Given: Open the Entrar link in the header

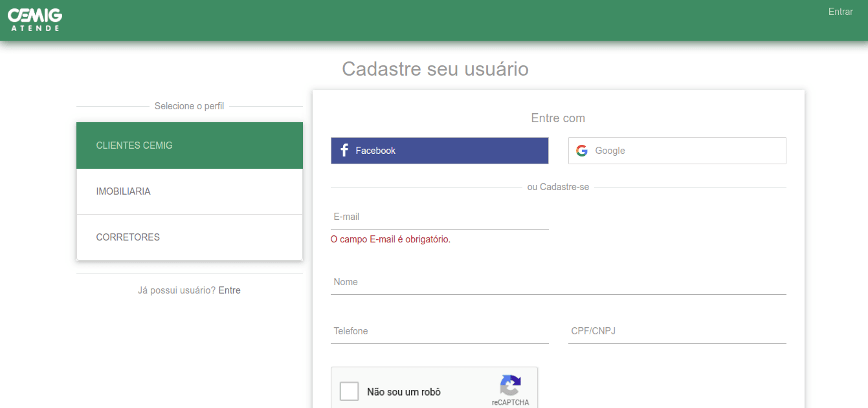Looking at the screenshot, I should point(840,11).
